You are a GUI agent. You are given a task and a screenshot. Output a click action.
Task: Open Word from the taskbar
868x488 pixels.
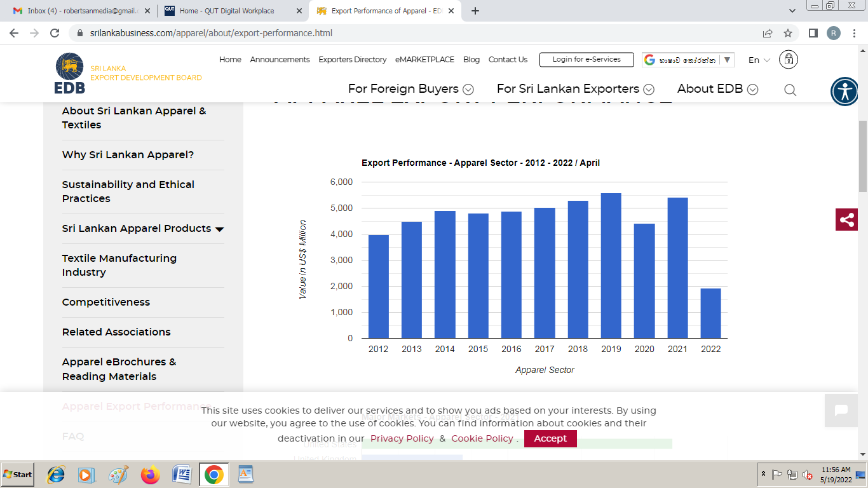[182, 475]
